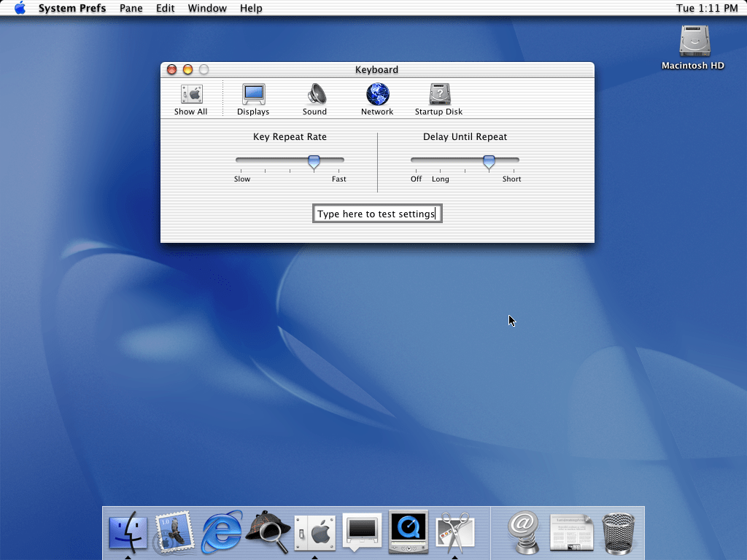Open Finder from the Dock

[128, 532]
